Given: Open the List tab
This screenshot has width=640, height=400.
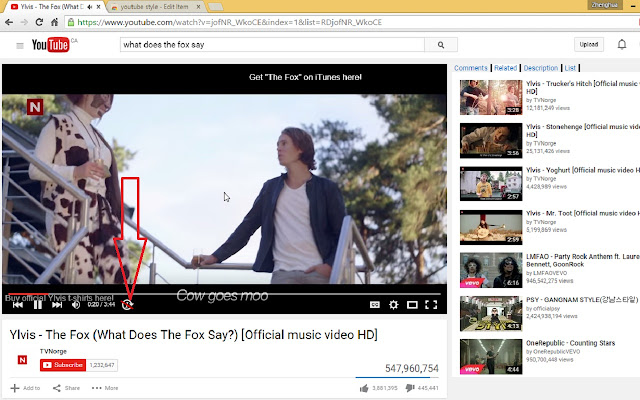Looking at the screenshot, I should coord(570,68).
